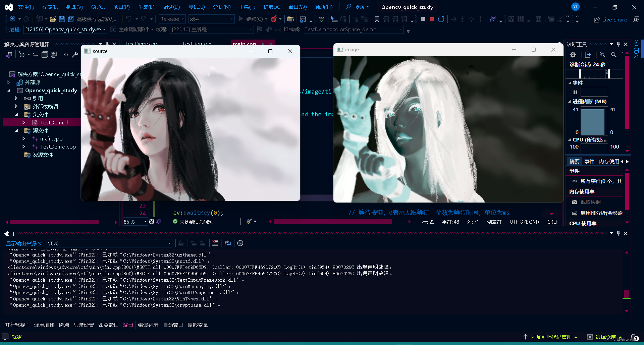Click the pending changes filter clock icon
The width and height of the screenshot is (644, 345).
(x=22, y=54)
